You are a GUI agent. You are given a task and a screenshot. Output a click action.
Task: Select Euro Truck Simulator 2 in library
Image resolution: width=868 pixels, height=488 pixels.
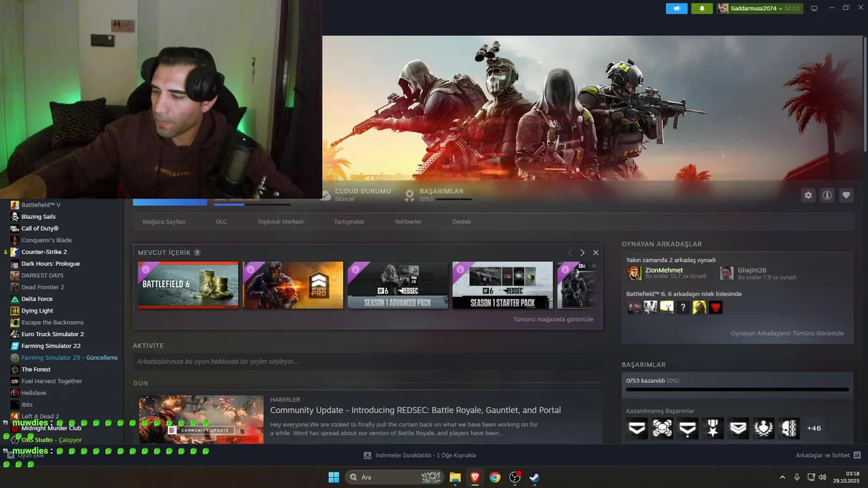(53, 334)
